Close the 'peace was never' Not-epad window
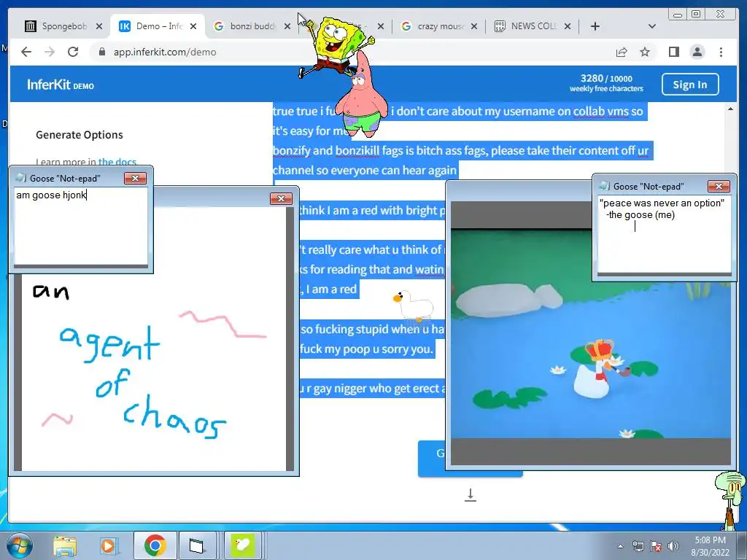 [x=719, y=186]
